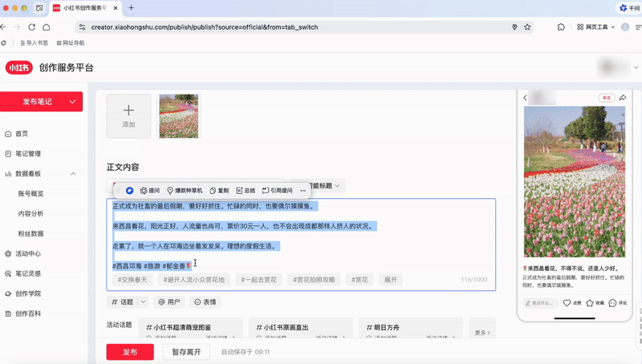Add suggested tag #一起去赏花
Image resolution: width=642 pixels, height=364 pixels.
258,280
